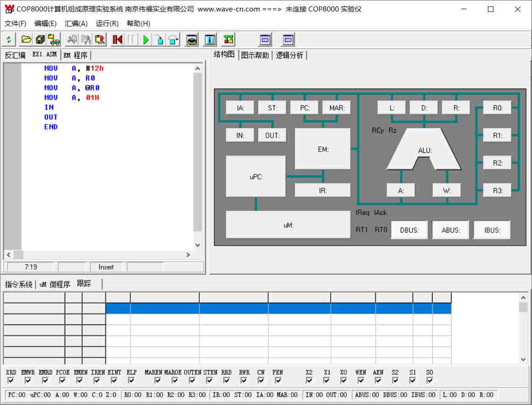Screen dimensions: 532x405
Task: Uncheck the MAREN signal checkbox
Action: pos(158,380)
